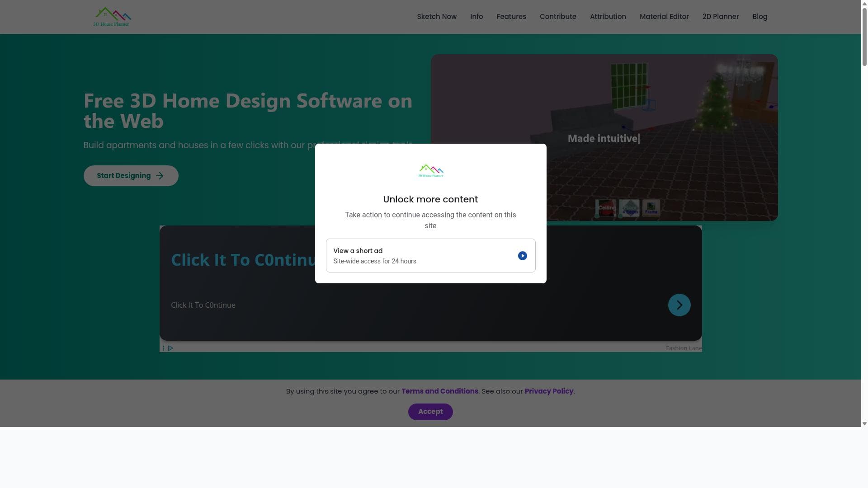The height and width of the screenshot is (488, 868).
Task: Select the Frame thumbnail in the preview
Action: [651, 208]
